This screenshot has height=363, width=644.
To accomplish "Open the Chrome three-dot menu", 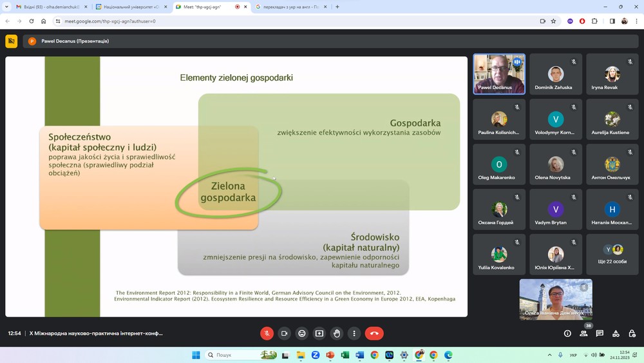I will point(636,21).
